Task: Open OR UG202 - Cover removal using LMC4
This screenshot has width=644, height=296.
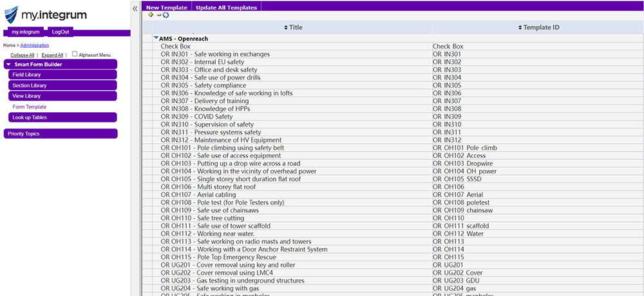Action: click(217, 273)
